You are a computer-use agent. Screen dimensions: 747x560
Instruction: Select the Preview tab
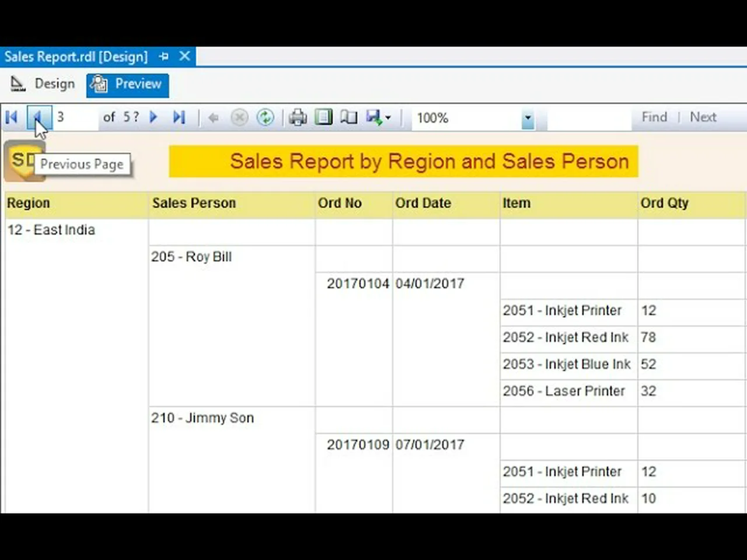click(128, 85)
